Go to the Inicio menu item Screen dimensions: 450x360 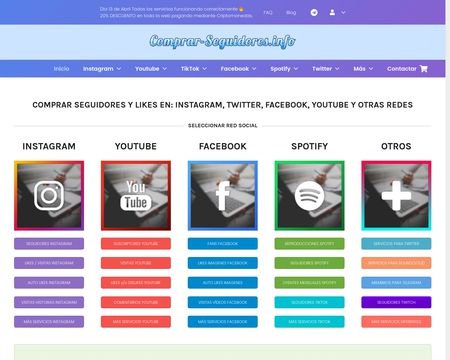(61, 69)
